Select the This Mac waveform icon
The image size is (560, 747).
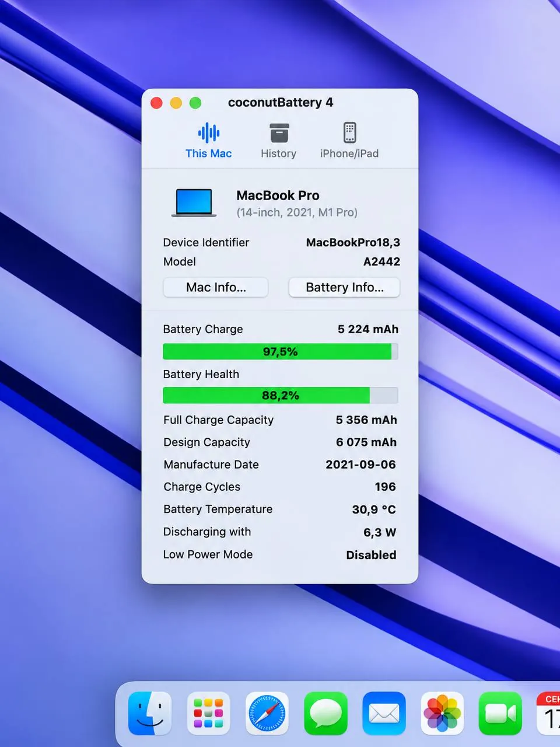pyautogui.click(x=209, y=133)
